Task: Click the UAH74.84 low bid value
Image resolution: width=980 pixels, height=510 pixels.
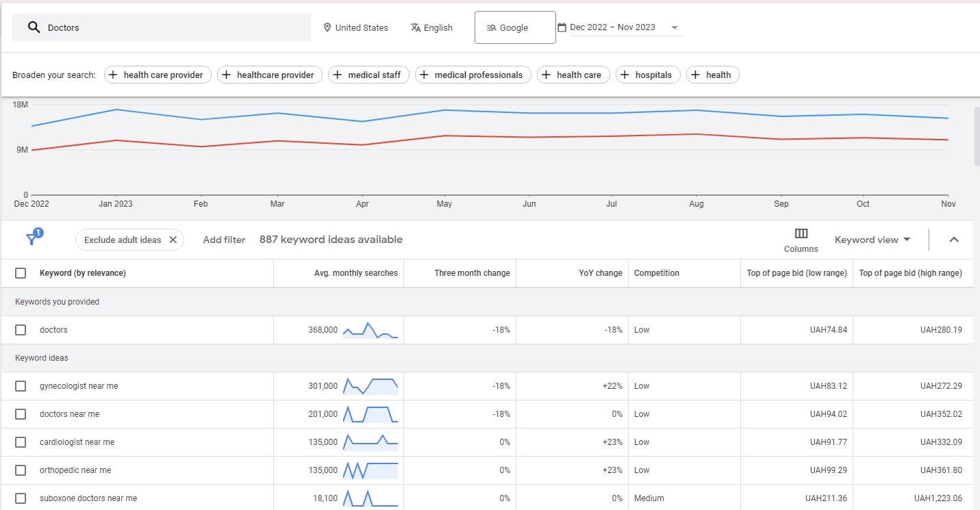Action: (x=828, y=330)
